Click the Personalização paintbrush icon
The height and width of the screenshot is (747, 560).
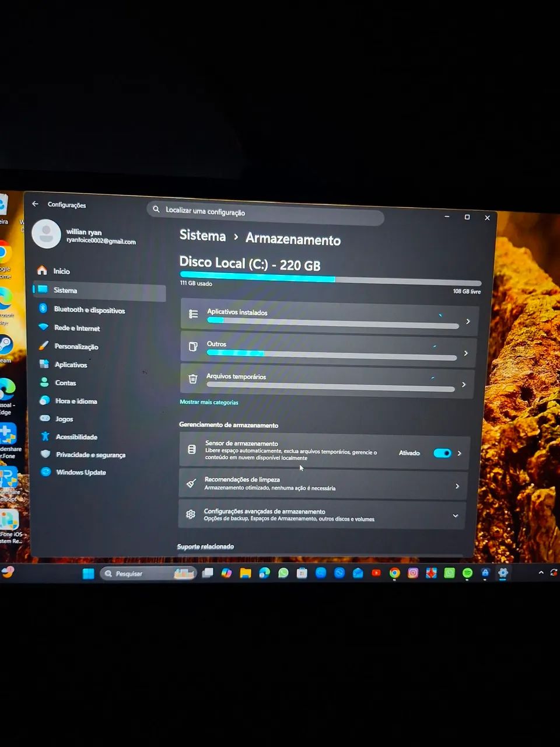44,345
